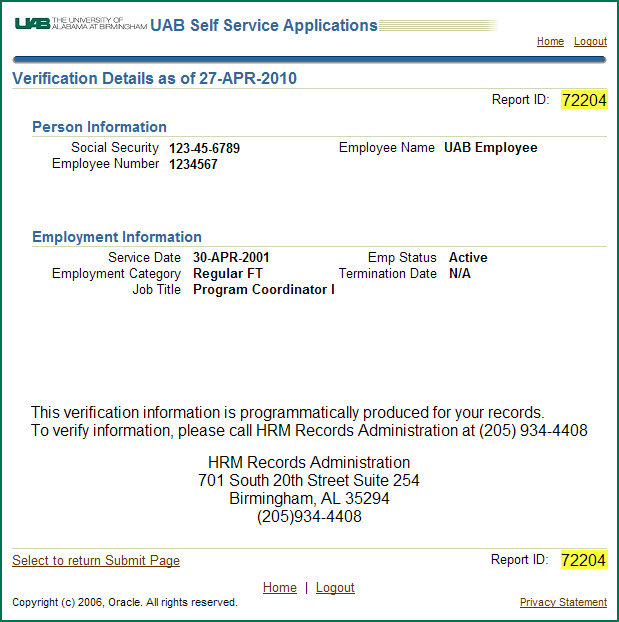Click the Service Date label
Viewport: 619px width, 622px height.
[144, 257]
